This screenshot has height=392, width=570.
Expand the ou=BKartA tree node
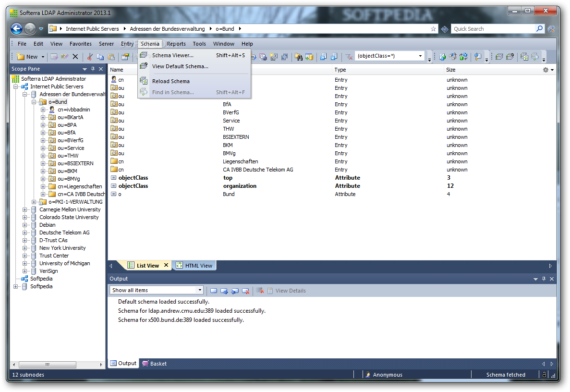click(x=43, y=117)
